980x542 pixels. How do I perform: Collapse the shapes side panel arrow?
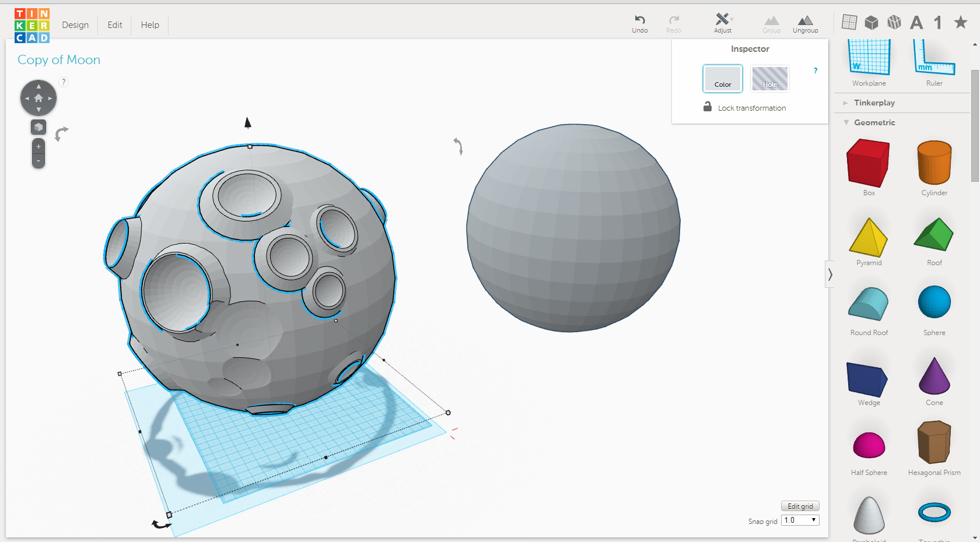click(829, 274)
